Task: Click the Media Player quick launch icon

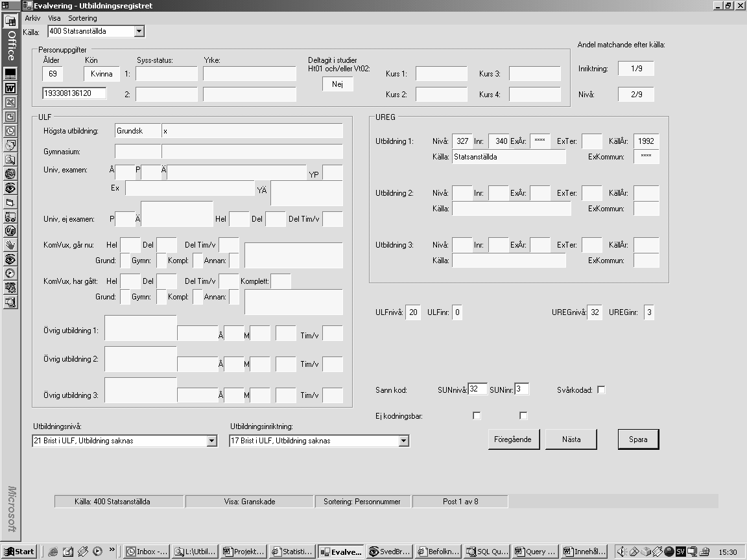Action: [x=98, y=552]
